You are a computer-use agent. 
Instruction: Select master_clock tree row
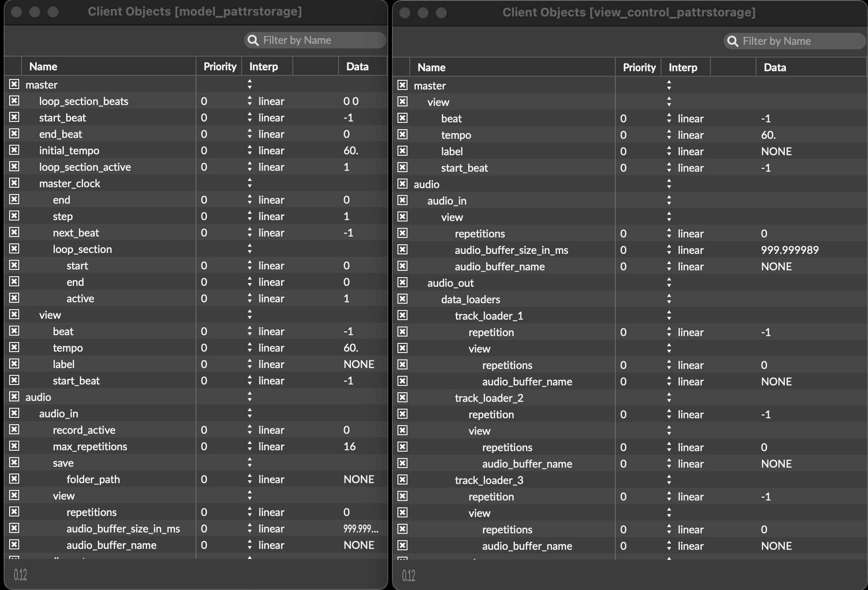pyautogui.click(x=196, y=183)
